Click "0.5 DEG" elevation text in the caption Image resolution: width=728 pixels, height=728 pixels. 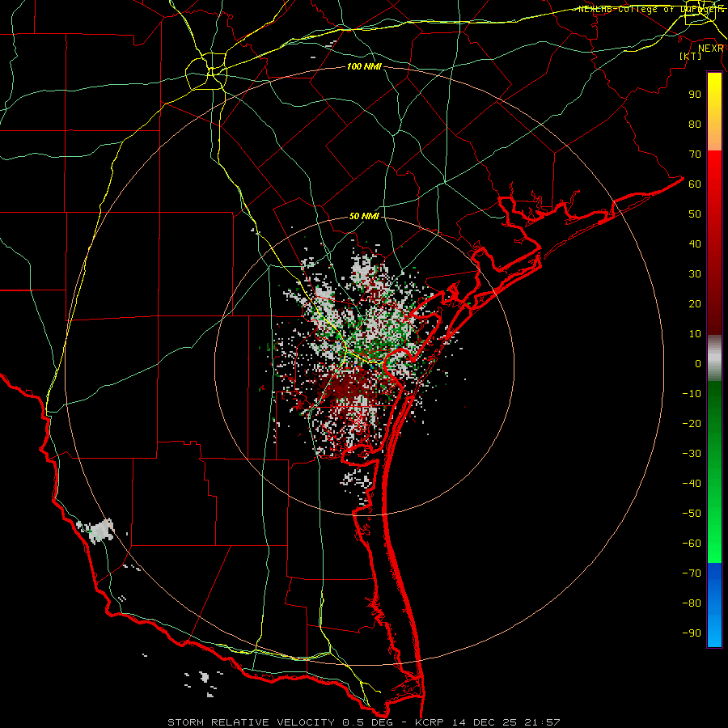click(368, 722)
